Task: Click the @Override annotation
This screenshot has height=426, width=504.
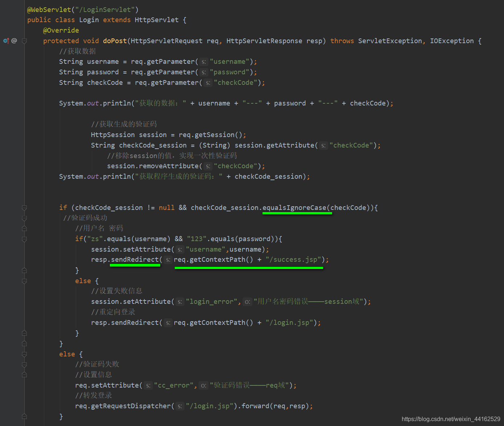Action: tap(61, 30)
